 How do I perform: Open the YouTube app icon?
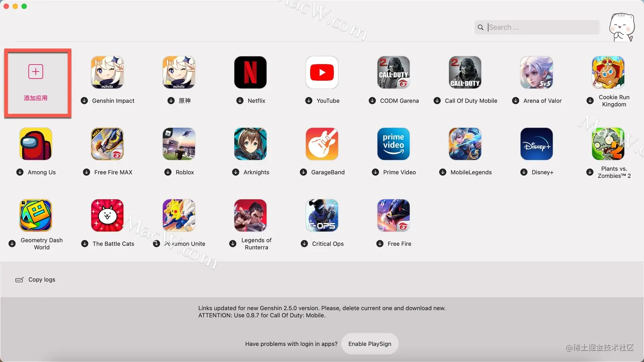point(322,72)
